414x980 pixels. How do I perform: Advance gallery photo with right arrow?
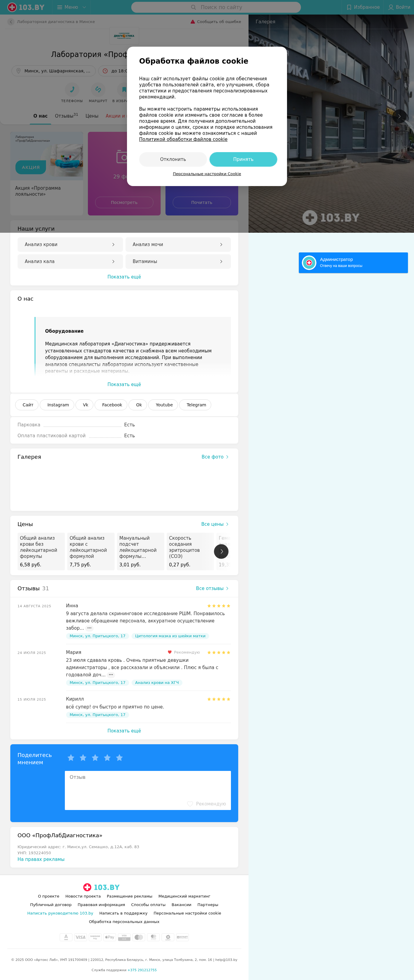(399, 116)
